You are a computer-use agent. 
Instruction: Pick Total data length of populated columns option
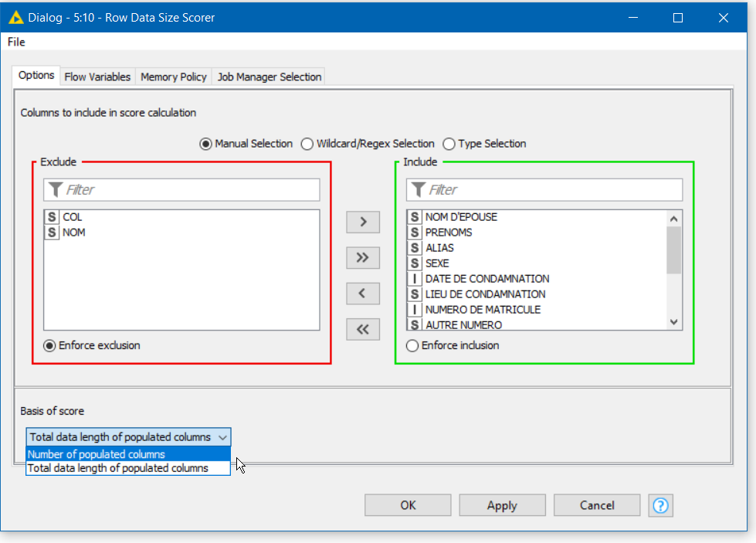pos(117,468)
